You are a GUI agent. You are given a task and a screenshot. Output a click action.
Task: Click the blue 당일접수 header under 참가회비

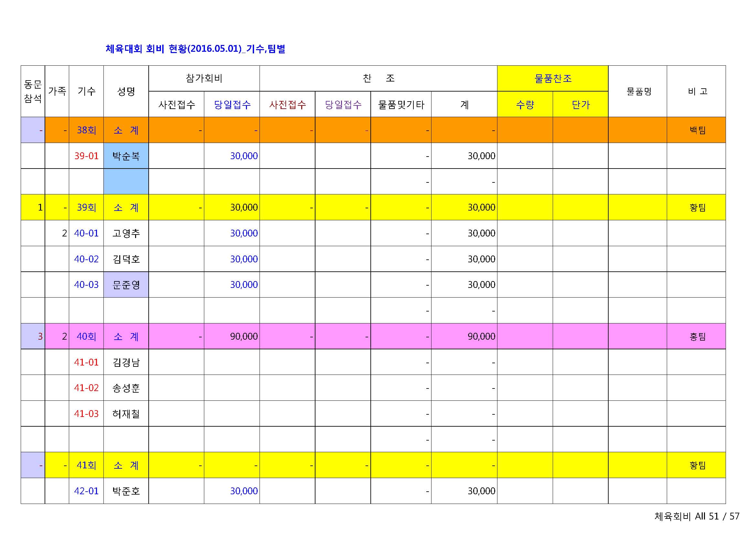[x=232, y=104]
